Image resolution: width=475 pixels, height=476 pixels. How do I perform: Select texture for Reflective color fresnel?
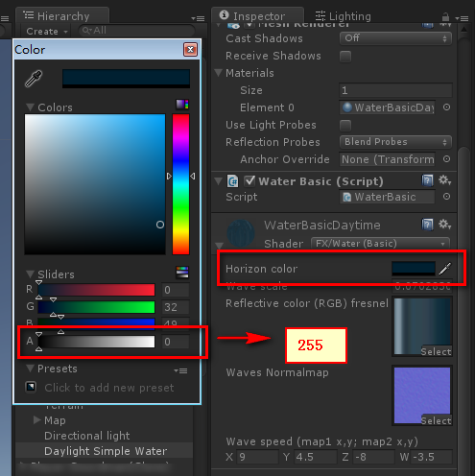(436, 351)
